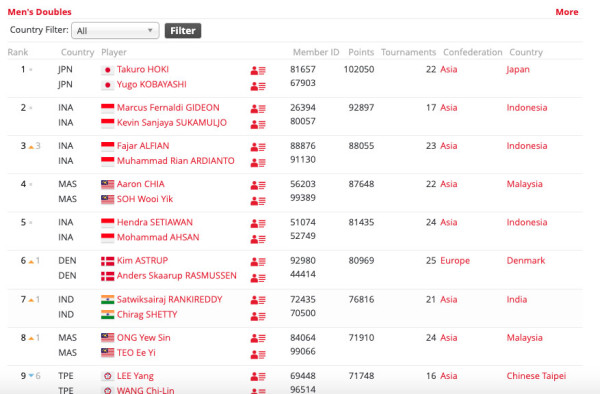Open Aaron CHIA player page
600x394 pixels.
point(140,184)
